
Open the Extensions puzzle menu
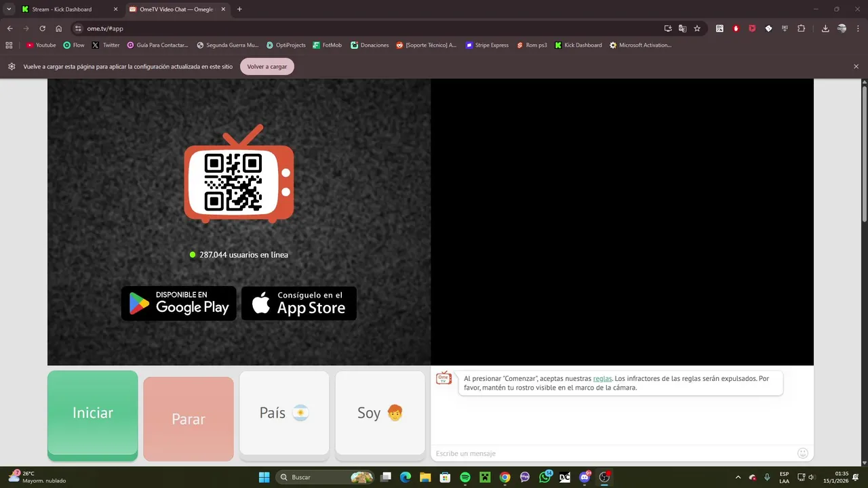click(x=802, y=28)
